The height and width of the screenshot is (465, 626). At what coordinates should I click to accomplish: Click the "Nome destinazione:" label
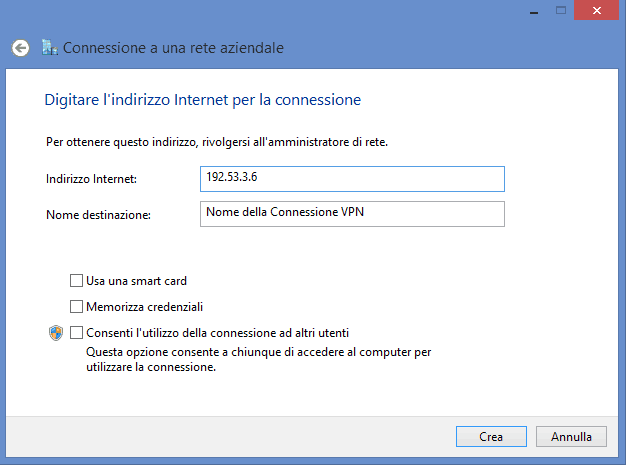pos(98,215)
